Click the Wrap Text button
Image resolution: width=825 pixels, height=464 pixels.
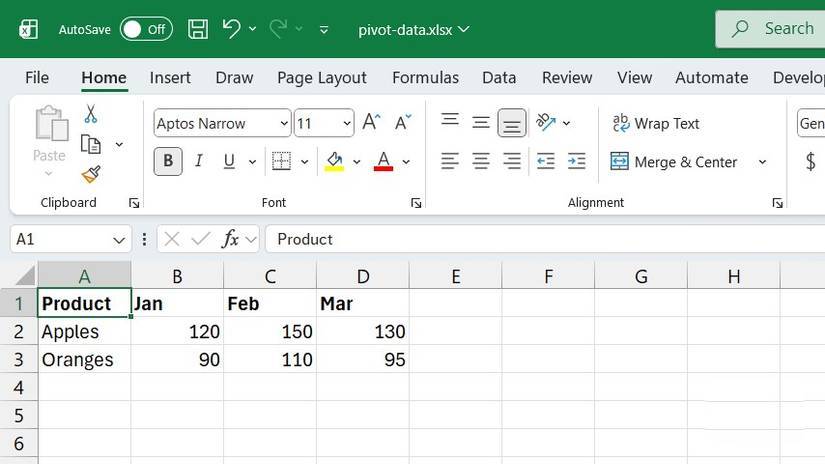click(656, 123)
